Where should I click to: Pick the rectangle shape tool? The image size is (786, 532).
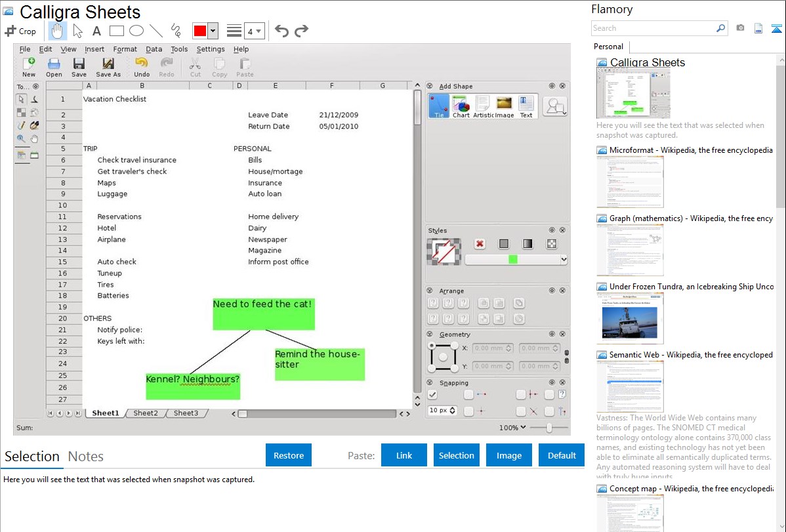[x=116, y=31]
